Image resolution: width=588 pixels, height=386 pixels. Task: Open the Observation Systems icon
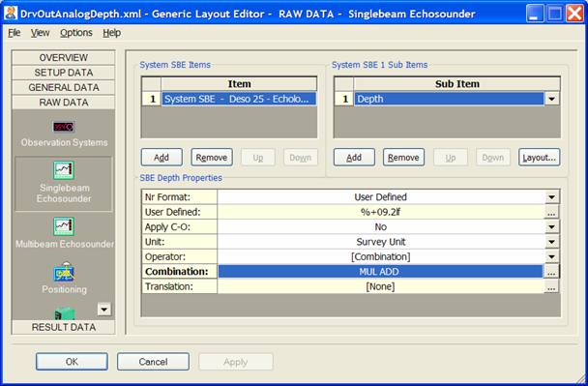click(x=64, y=127)
